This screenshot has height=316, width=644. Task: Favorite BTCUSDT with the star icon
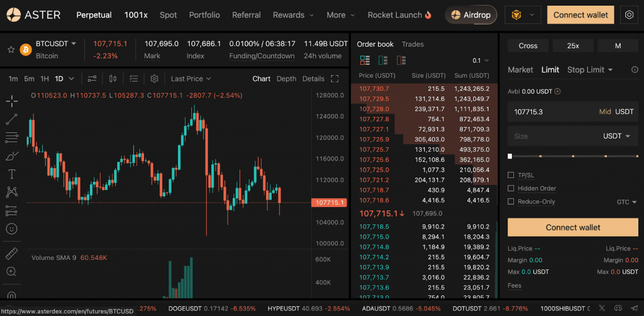click(10, 49)
